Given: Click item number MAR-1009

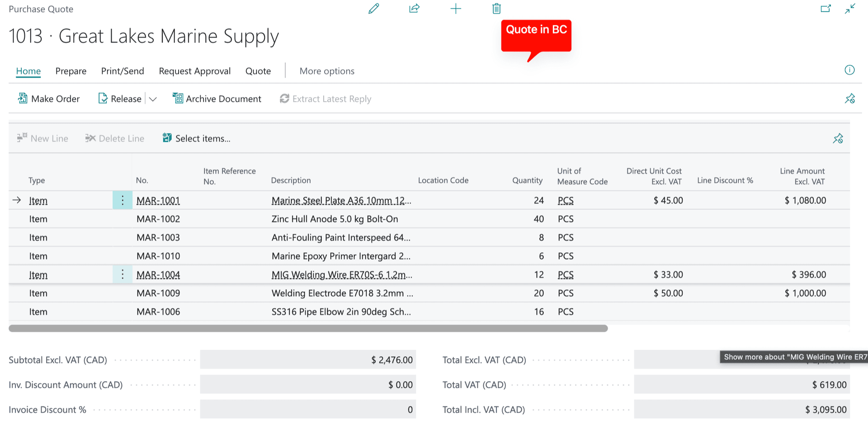Looking at the screenshot, I should click(x=158, y=293).
